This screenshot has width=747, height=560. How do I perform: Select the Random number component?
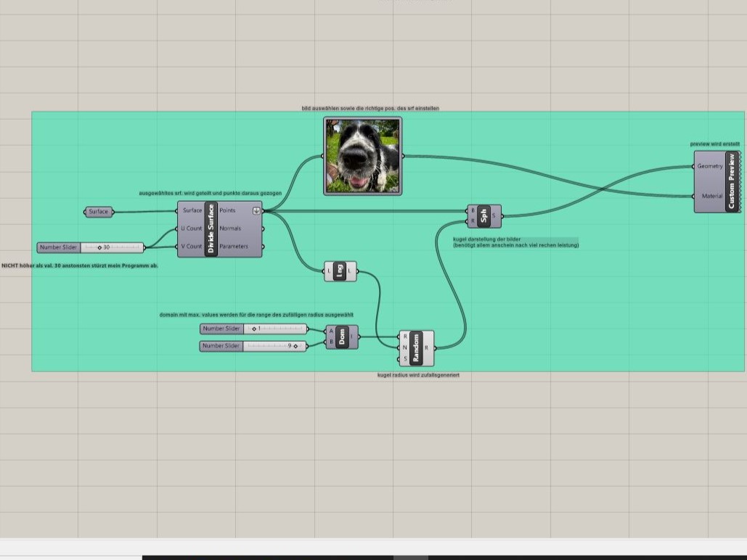pyautogui.click(x=415, y=348)
